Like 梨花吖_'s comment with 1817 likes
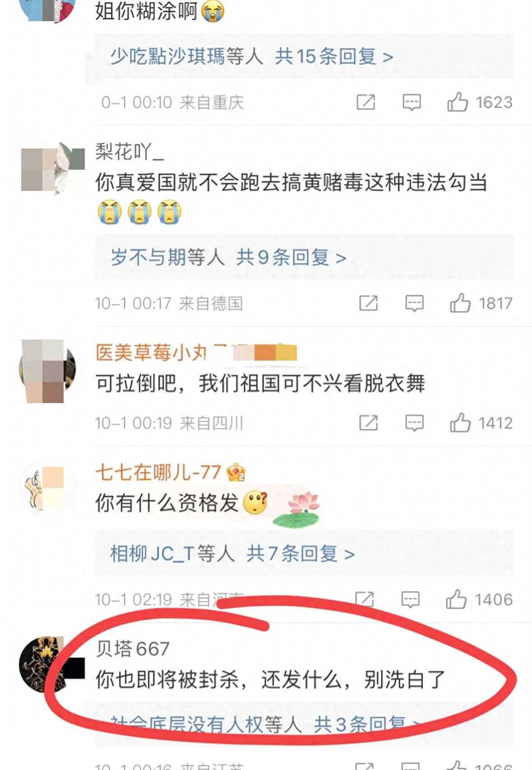This screenshot has height=770, width=532. 460,303
